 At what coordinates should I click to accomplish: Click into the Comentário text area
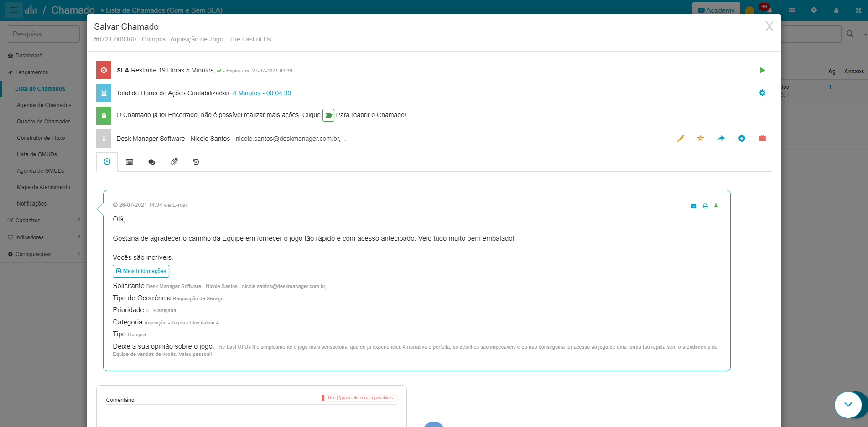click(x=251, y=416)
